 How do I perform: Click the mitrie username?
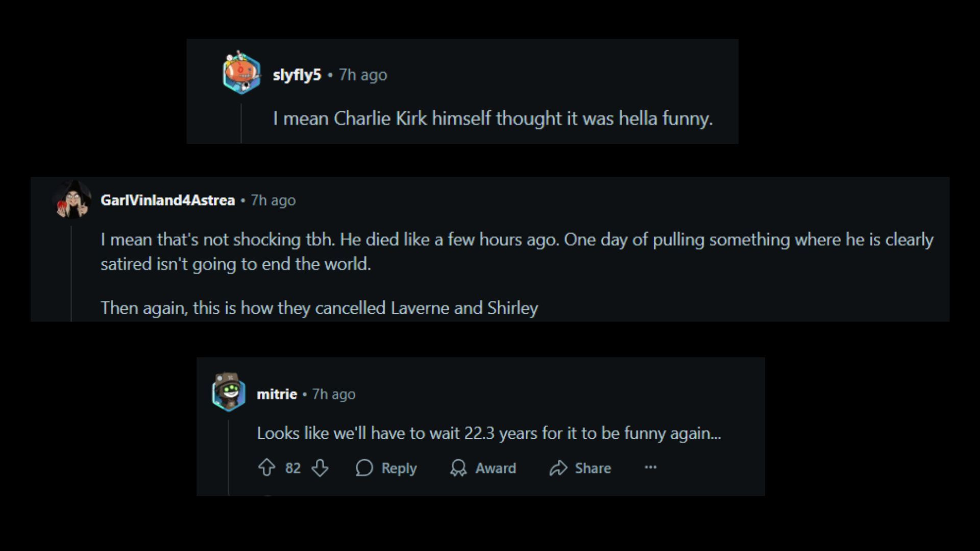(277, 394)
